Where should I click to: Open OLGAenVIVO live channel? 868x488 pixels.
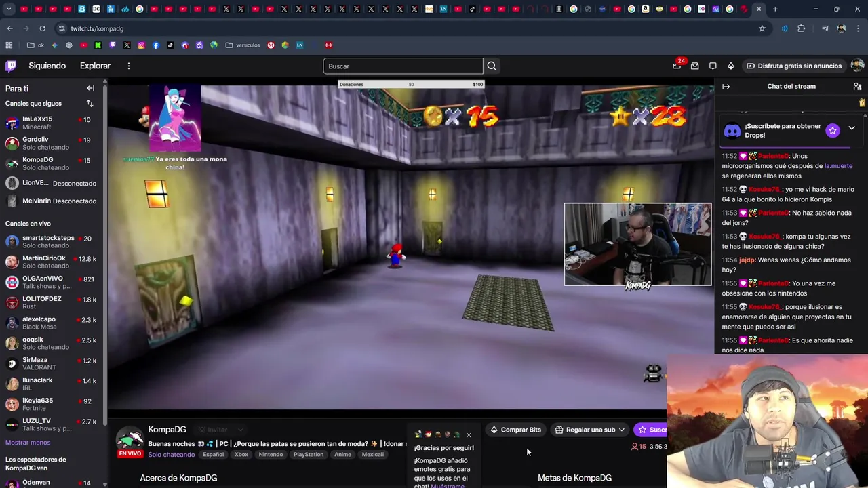point(51,282)
